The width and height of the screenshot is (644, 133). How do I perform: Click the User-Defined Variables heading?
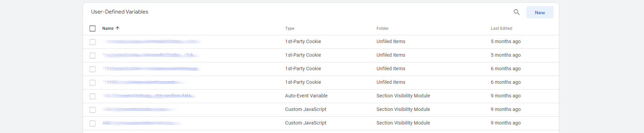pos(120,12)
